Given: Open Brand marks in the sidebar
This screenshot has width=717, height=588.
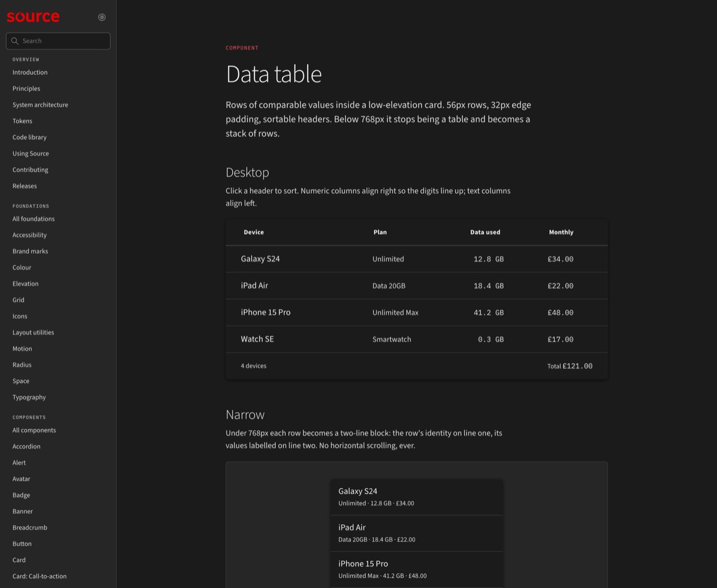Looking at the screenshot, I should pos(30,251).
